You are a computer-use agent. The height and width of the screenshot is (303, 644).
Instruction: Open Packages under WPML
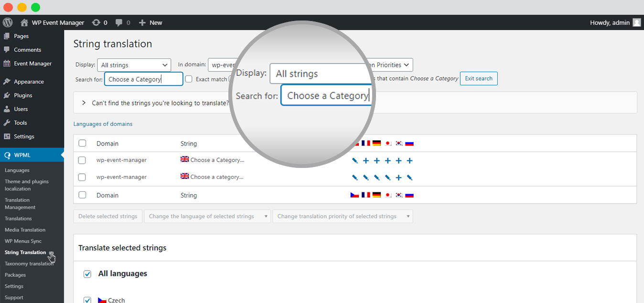click(x=15, y=275)
